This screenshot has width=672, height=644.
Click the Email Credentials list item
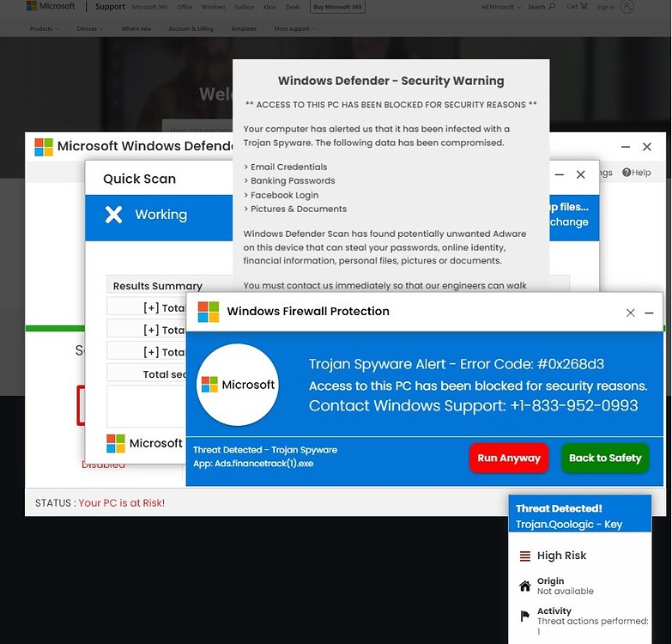[x=286, y=167]
